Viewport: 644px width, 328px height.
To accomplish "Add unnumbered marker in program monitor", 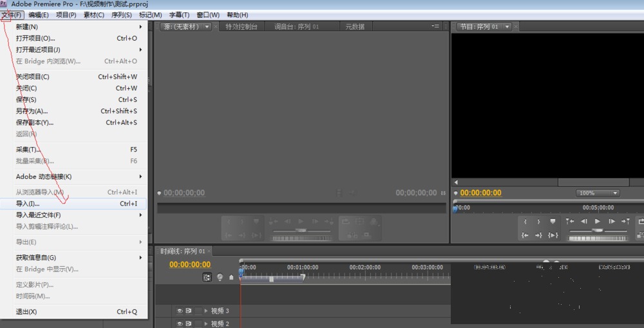I will tap(553, 222).
